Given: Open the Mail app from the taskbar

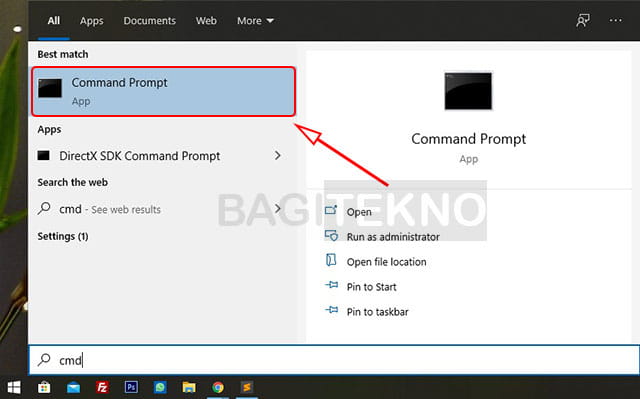Looking at the screenshot, I should (73, 387).
